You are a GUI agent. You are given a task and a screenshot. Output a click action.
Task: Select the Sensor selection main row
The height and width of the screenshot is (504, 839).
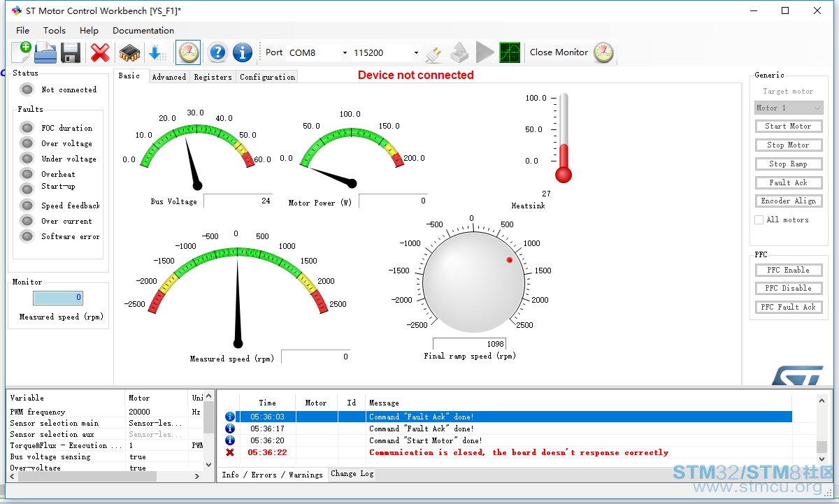pyautogui.click(x=105, y=423)
